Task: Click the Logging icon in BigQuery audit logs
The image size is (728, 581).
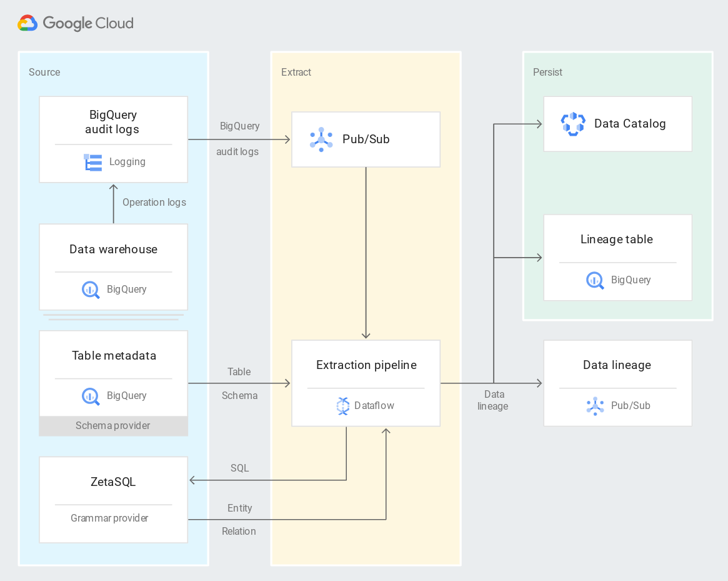Action: coord(92,162)
